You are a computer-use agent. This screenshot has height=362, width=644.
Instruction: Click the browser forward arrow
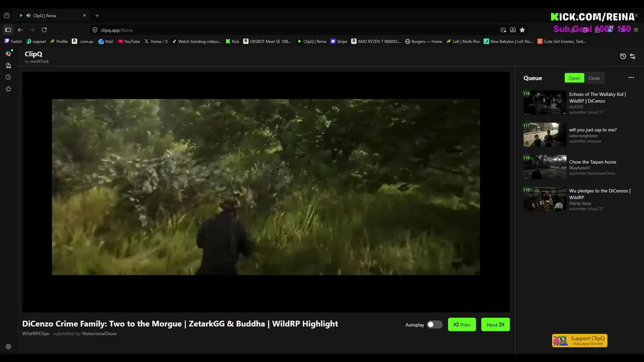[32, 30]
